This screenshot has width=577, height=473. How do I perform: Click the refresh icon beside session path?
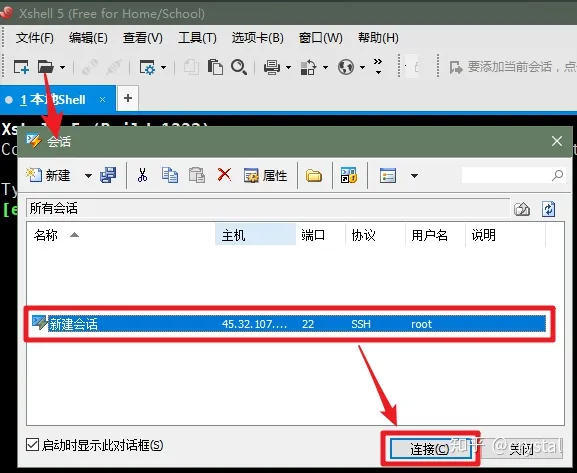(548, 209)
